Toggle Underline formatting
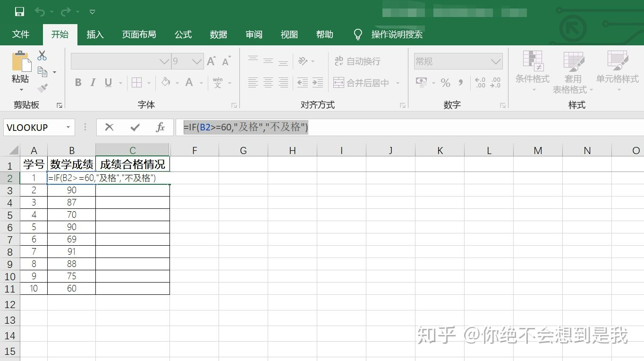The width and height of the screenshot is (644, 361). tap(108, 83)
